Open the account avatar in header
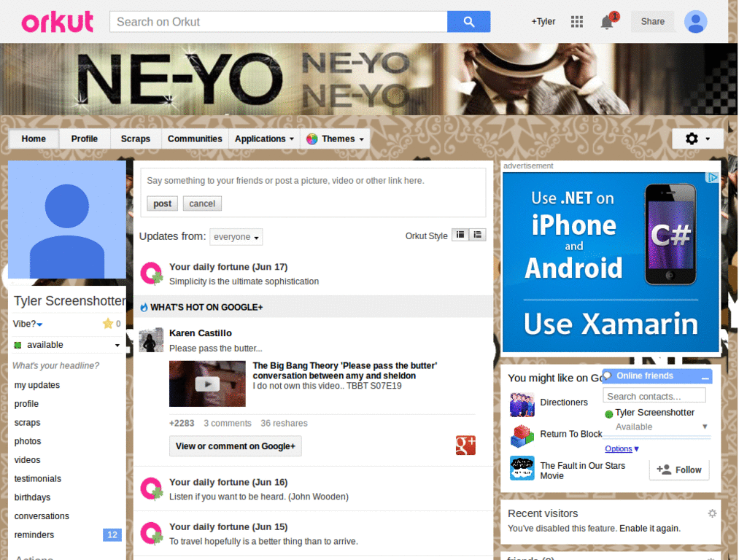The height and width of the screenshot is (560, 747). (695, 21)
